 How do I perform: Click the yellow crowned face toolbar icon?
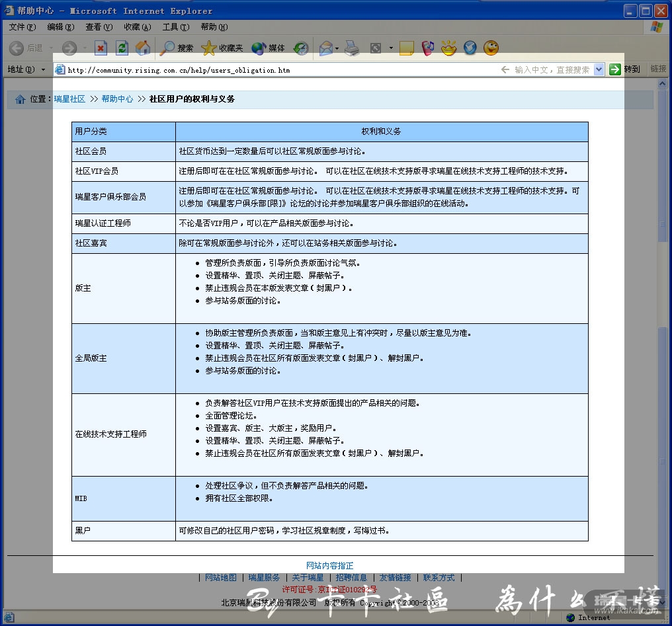(x=448, y=48)
